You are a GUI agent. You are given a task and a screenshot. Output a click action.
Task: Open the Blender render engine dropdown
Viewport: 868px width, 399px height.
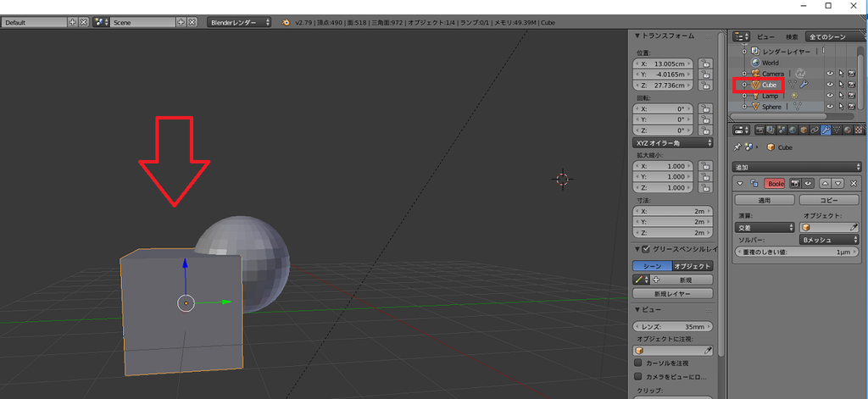tap(238, 22)
